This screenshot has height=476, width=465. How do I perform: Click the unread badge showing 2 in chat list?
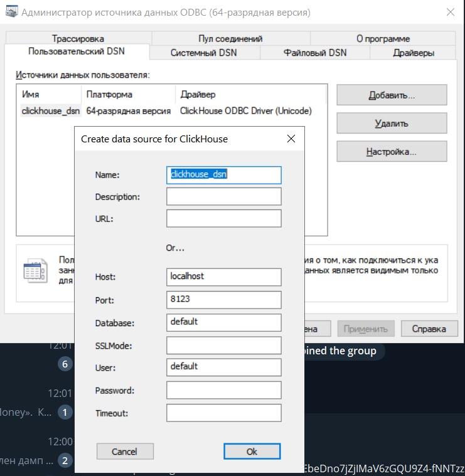click(x=65, y=460)
